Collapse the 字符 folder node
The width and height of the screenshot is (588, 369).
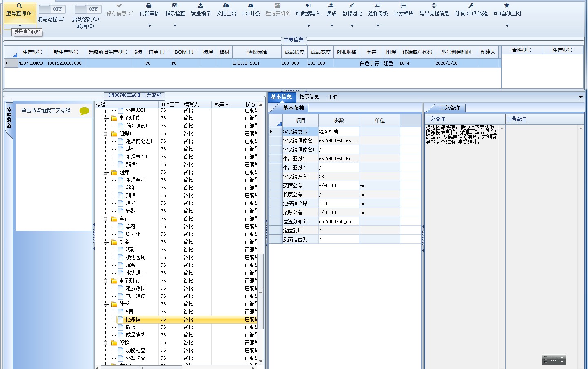pos(106,219)
